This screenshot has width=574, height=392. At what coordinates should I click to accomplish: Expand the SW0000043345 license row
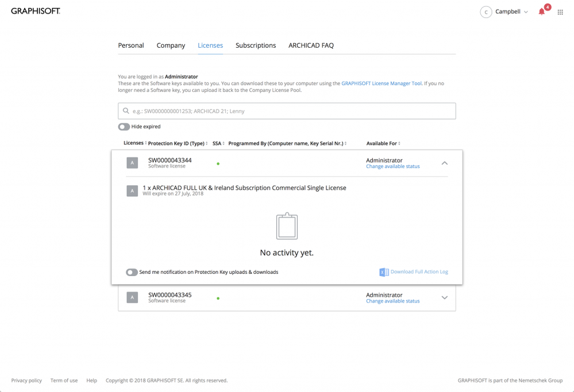[x=444, y=298]
